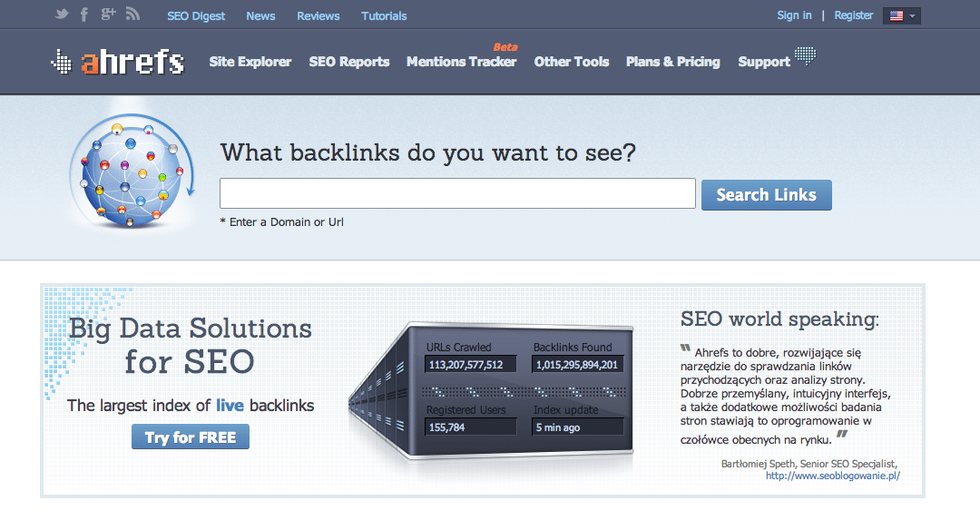The height and width of the screenshot is (530, 980).
Task: Click the Bartłomiej Speth author name
Action: click(758, 464)
